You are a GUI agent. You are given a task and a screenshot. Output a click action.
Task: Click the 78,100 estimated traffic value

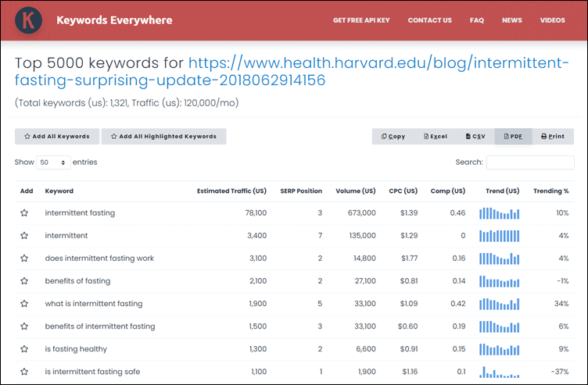click(256, 213)
